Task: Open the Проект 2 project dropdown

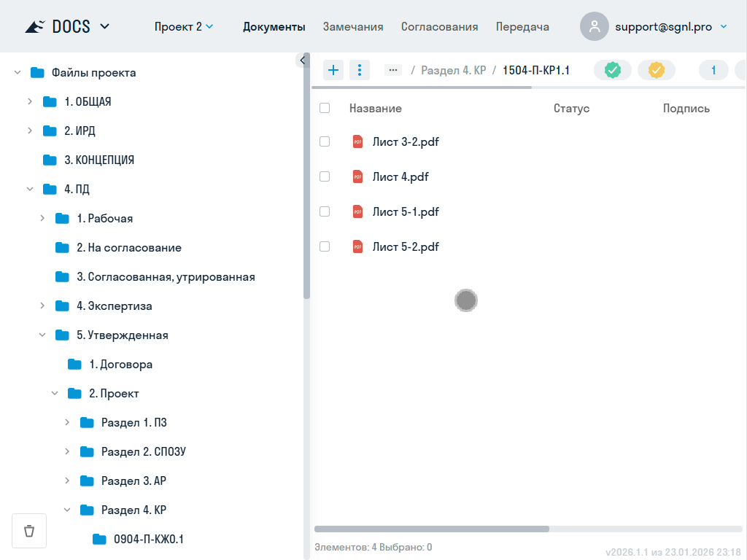Action: [x=184, y=27]
